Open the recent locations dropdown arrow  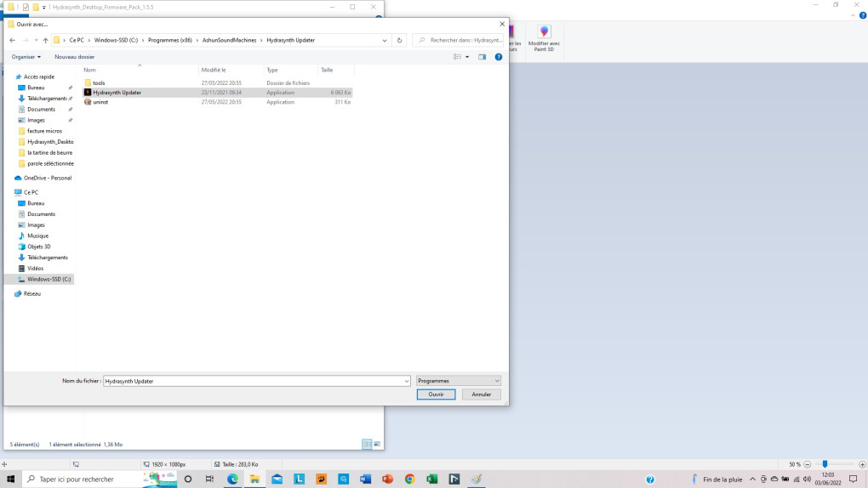[x=36, y=41]
